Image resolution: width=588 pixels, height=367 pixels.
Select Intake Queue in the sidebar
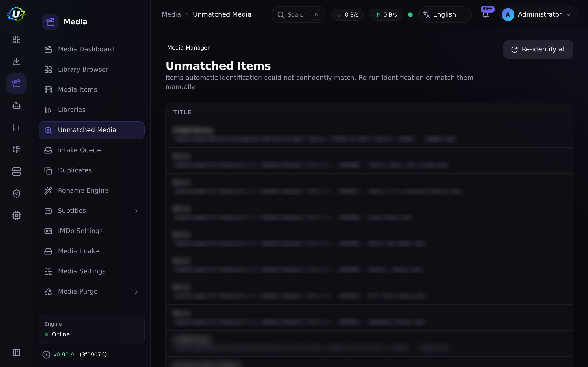click(x=91, y=150)
